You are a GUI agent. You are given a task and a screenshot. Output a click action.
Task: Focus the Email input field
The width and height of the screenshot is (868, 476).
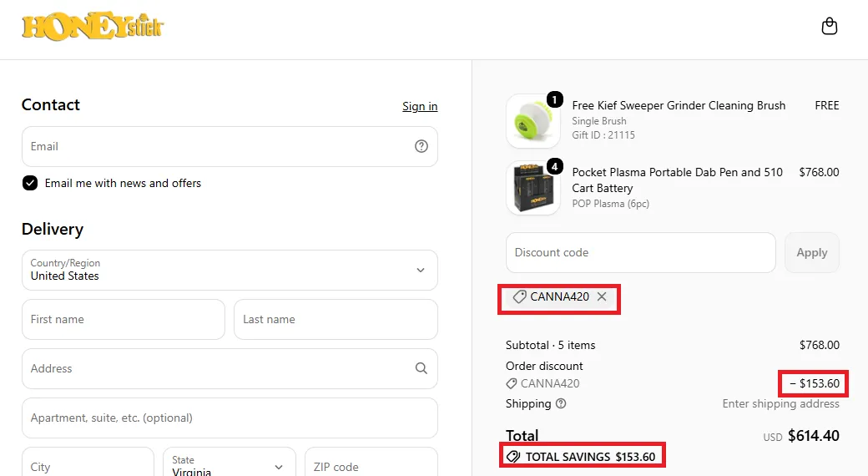tap(230, 146)
